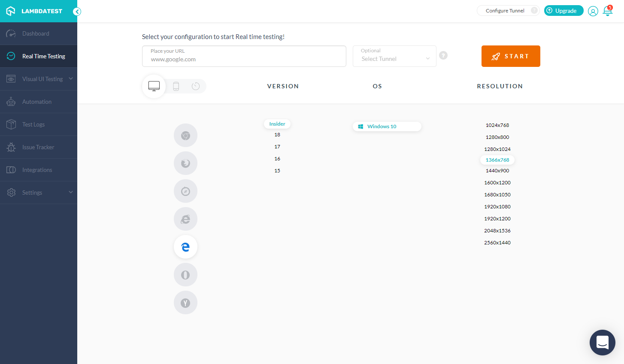Choose resolution 1920x1080

point(497,207)
